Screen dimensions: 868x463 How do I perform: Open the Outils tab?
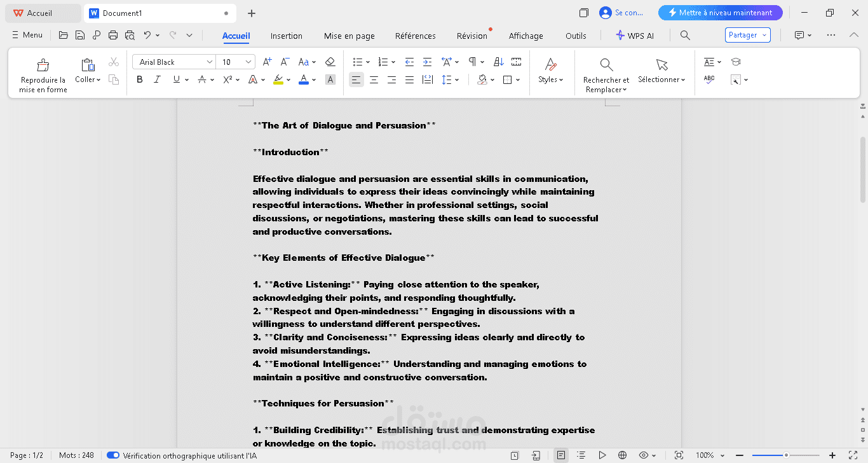pyautogui.click(x=576, y=36)
